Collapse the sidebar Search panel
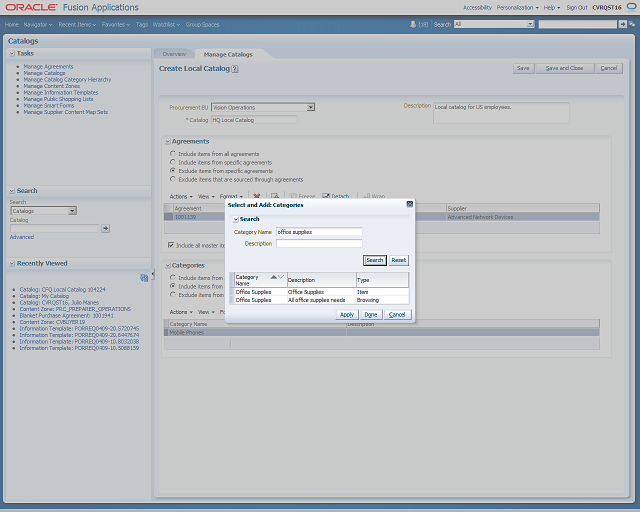This screenshot has height=512, width=640. (x=12, y=191)
